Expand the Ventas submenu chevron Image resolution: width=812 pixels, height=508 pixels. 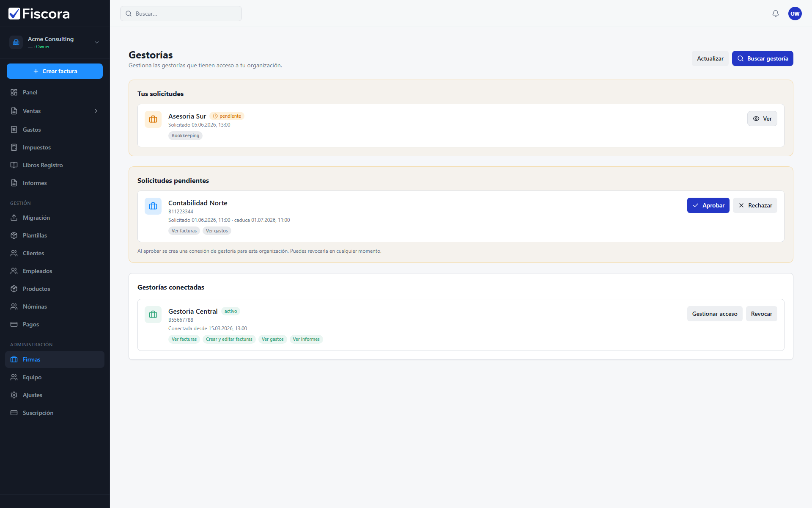(x=96, y=111)
